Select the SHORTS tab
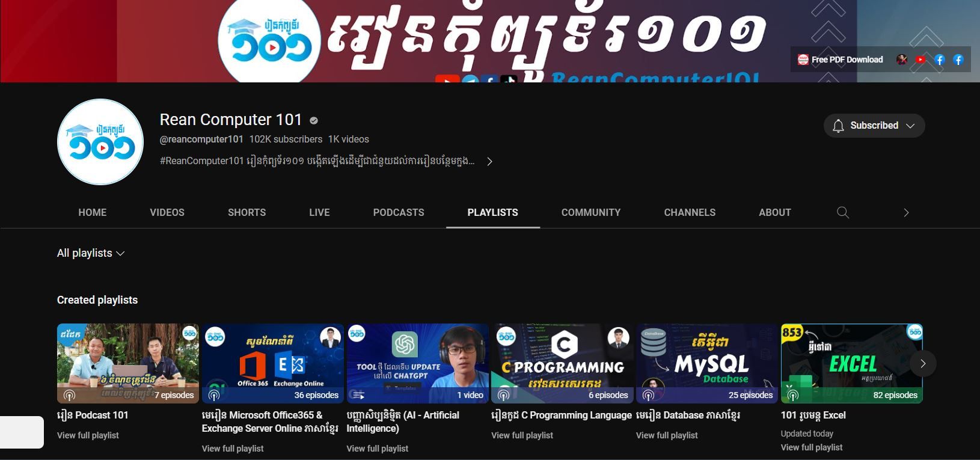 [247, 212]
